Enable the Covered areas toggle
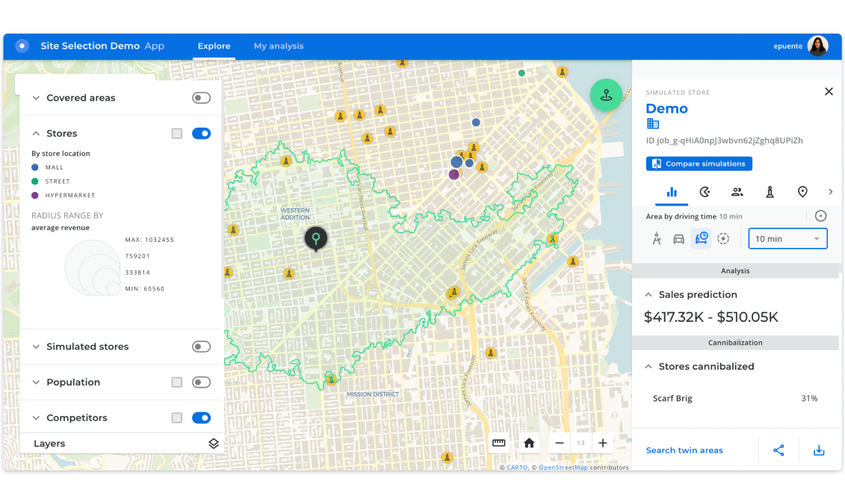Viewport: 845px width, 504px height. [200, 97]
